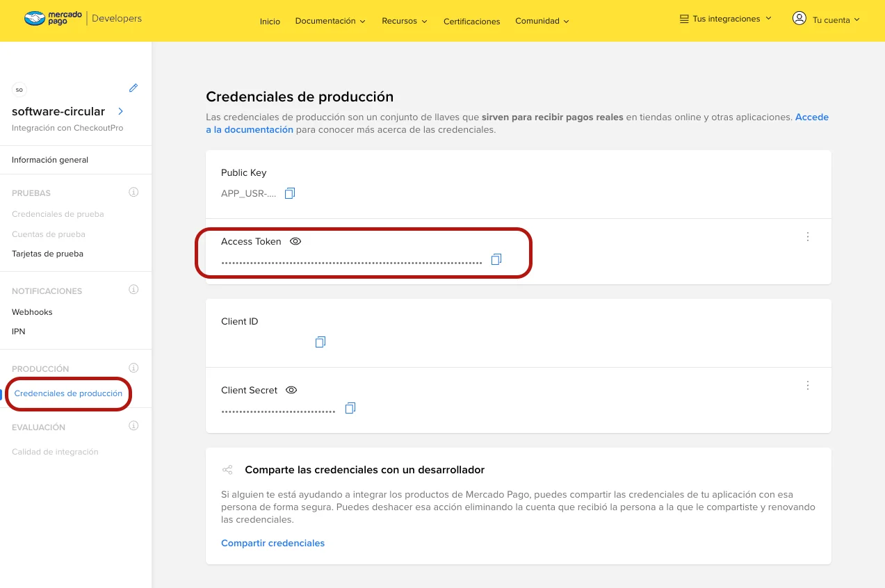Select IPN in the sidebar
Screen dimensions: 885x588
click(x=19, y=332)
